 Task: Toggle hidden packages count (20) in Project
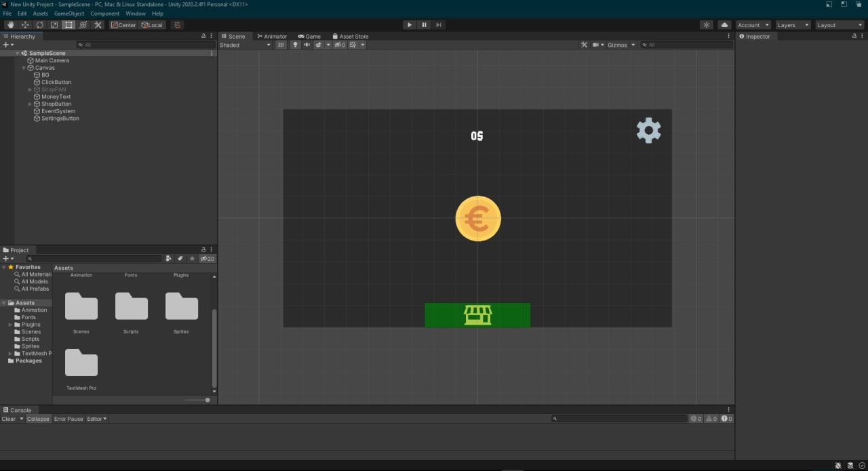tap(208, 259)
